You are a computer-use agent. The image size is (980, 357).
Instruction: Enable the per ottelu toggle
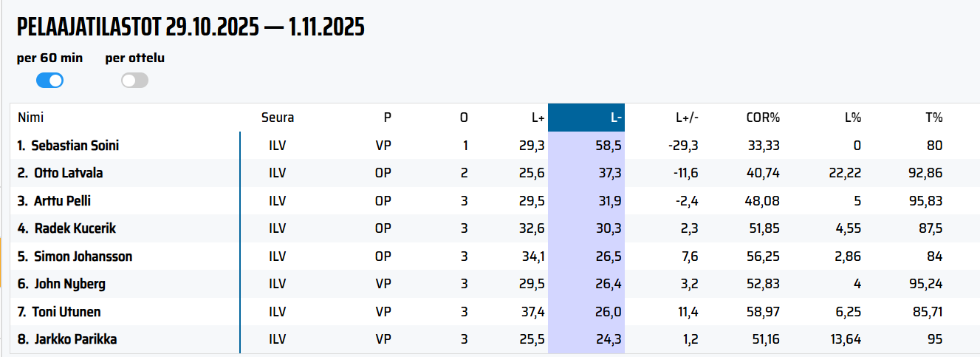pyautogui.click(x=134, y=81)
